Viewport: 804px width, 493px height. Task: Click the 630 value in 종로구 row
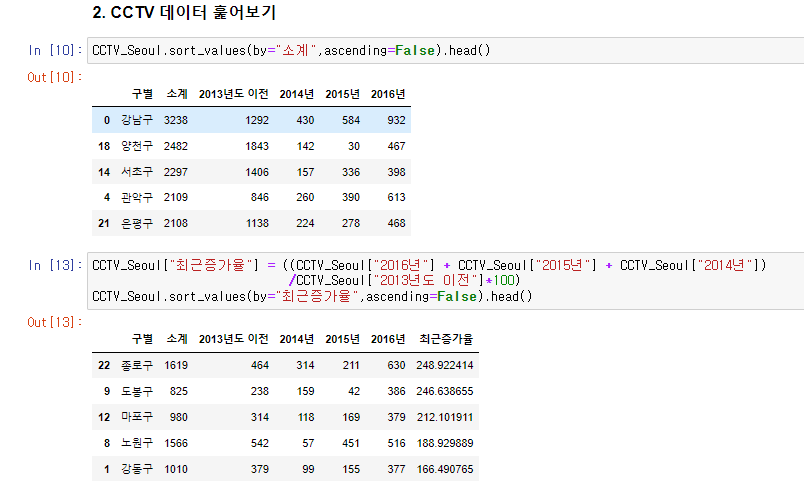coord(396,365)
